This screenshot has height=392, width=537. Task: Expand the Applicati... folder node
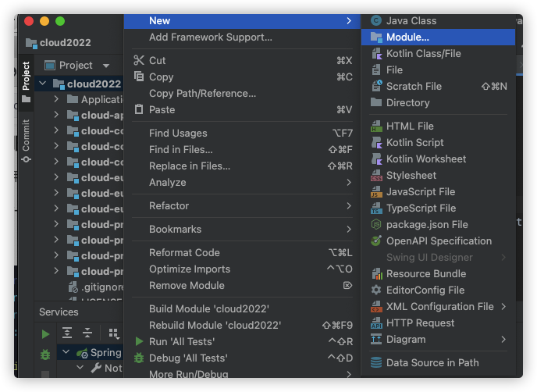56,99
